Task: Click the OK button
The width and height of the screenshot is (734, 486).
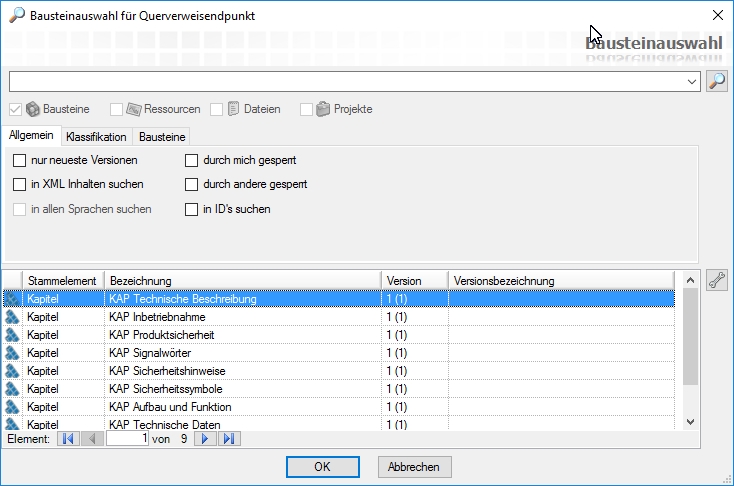Action: (x=323, y=467)
